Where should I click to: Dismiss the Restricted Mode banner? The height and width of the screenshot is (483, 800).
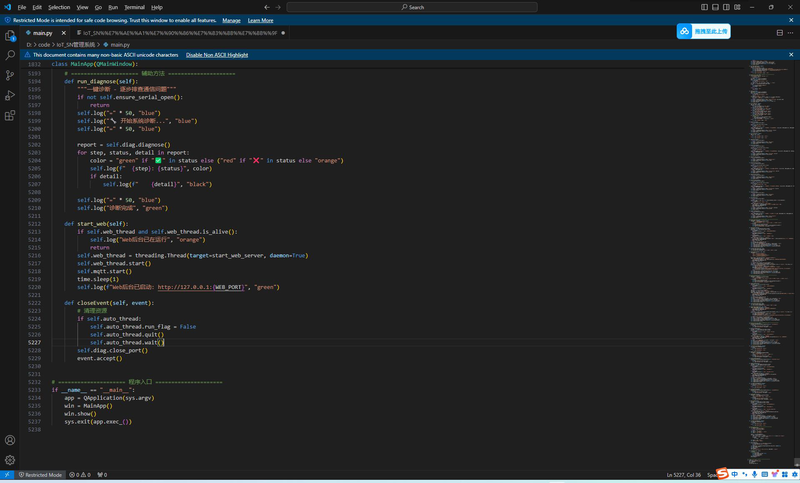pyautogui.click(x=791, y=20)
